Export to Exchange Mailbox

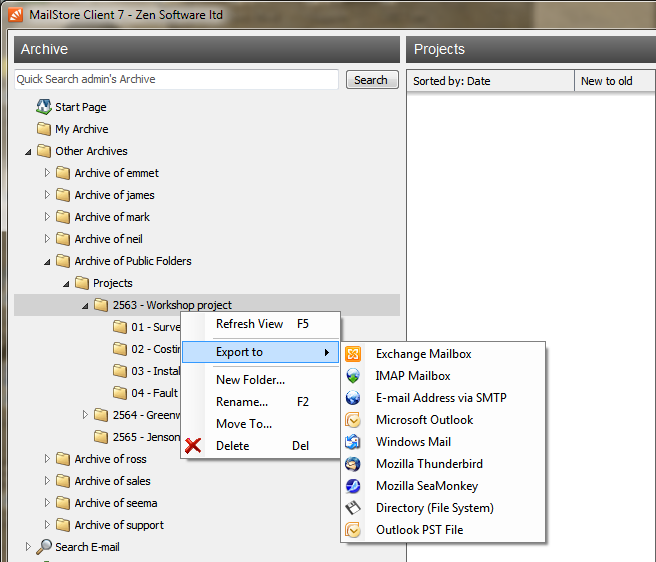(443, 354)
